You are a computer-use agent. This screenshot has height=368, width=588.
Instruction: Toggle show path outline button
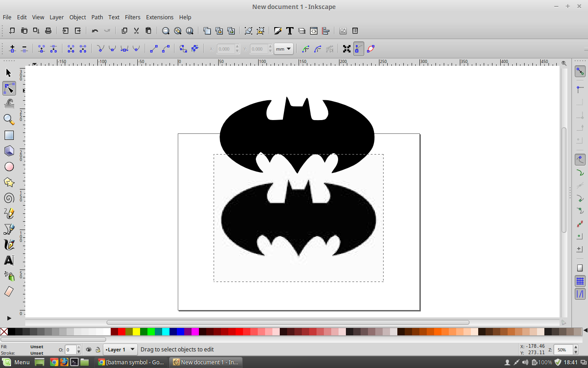[x=371, y=48]
